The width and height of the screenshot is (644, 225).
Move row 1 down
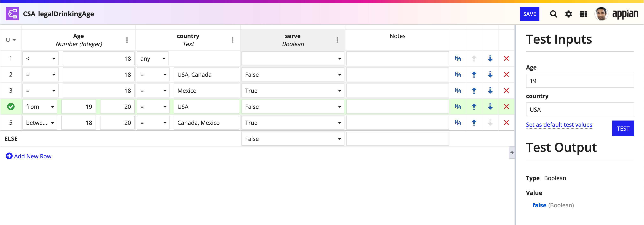tap(490, 59)
